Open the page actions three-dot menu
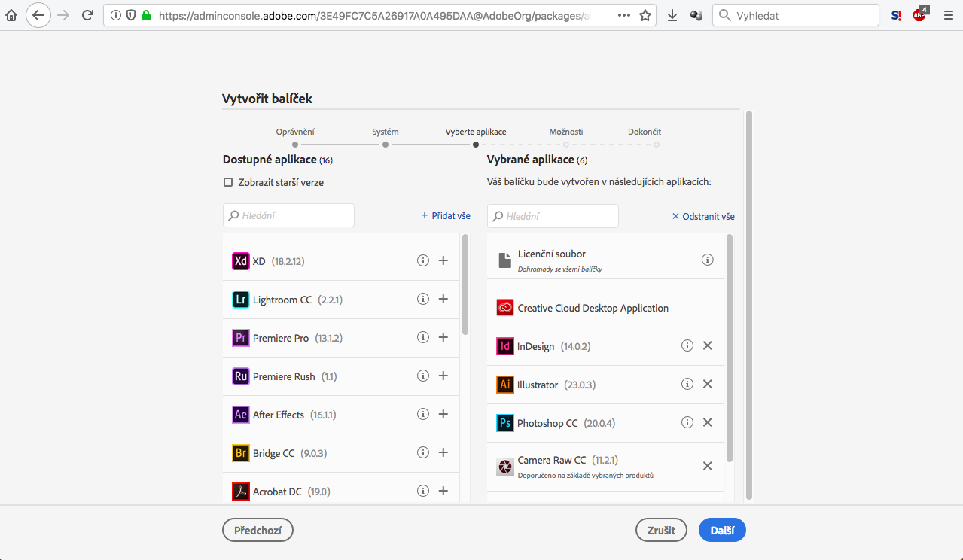Image resolution: width=963 pixels, height=560 pixels. [x=624, y=15]
